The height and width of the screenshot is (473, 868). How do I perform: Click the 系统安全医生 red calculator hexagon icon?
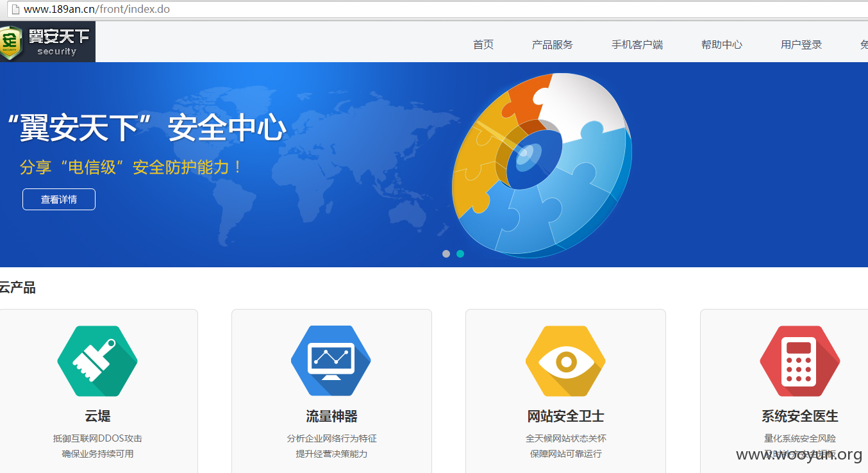coord(799,361)
